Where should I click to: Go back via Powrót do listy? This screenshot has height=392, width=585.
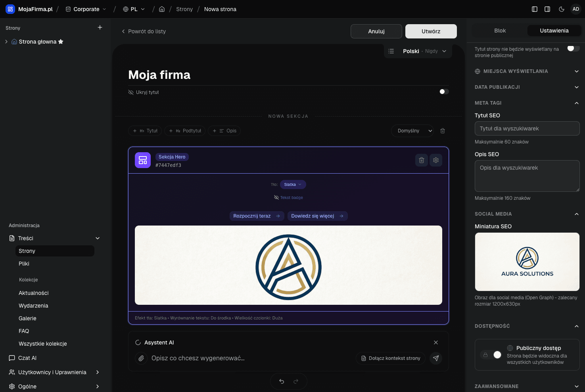(x=144, y=31)
